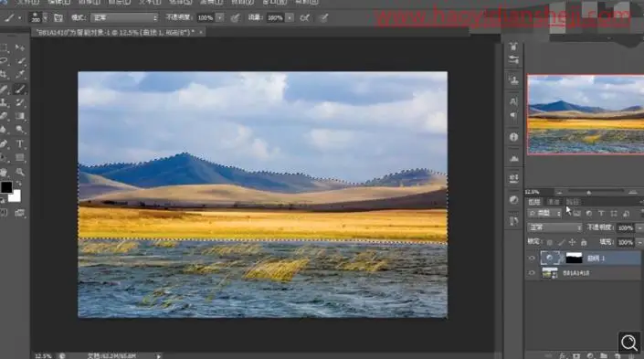Select the Horizontal Type tool
Viewport: 644px width, 359px height.
[20, 143]
